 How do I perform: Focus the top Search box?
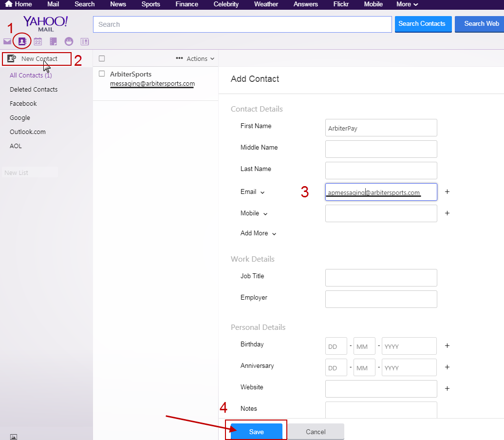point(243,24)
